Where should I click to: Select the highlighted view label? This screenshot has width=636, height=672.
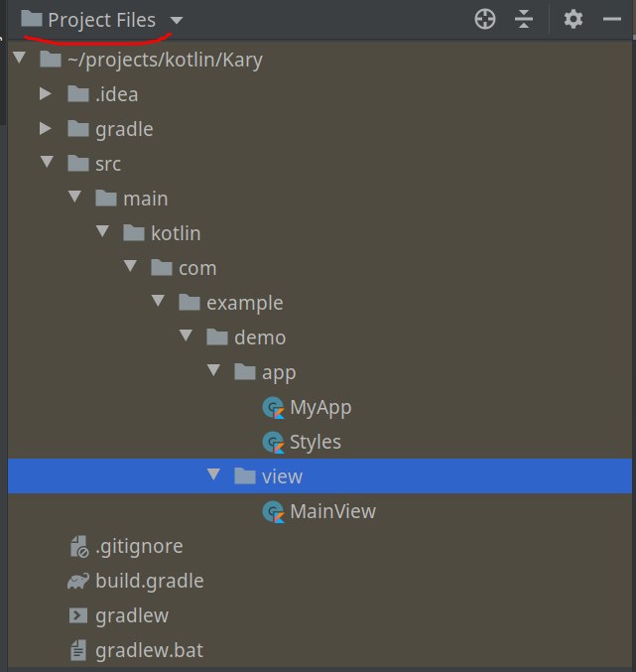click(x=282, y=477)
